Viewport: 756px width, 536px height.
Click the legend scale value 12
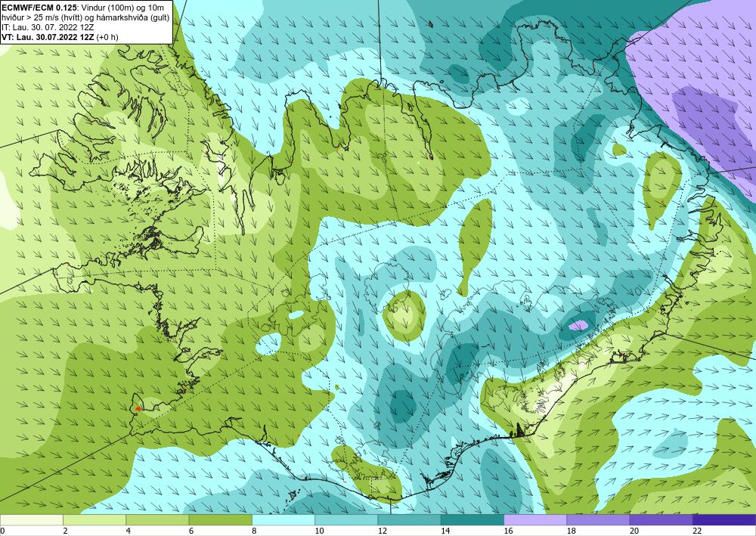click(383, 531)
